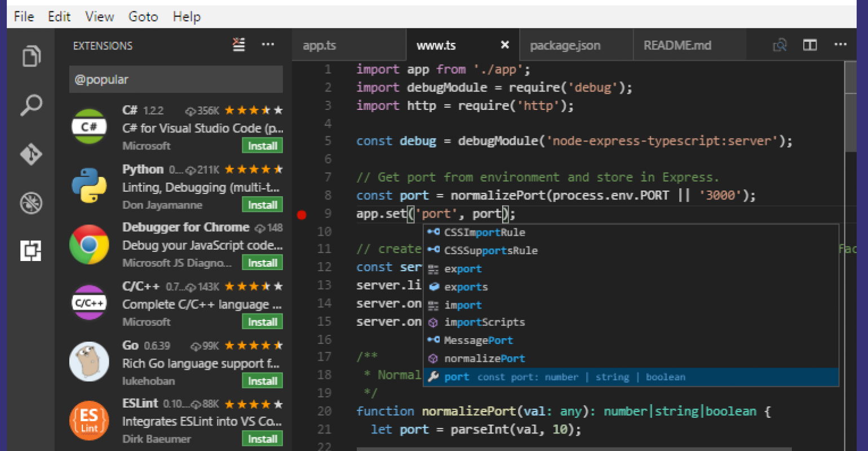Open the Edit menu
868x451 pixels.
tap(59, 16)
